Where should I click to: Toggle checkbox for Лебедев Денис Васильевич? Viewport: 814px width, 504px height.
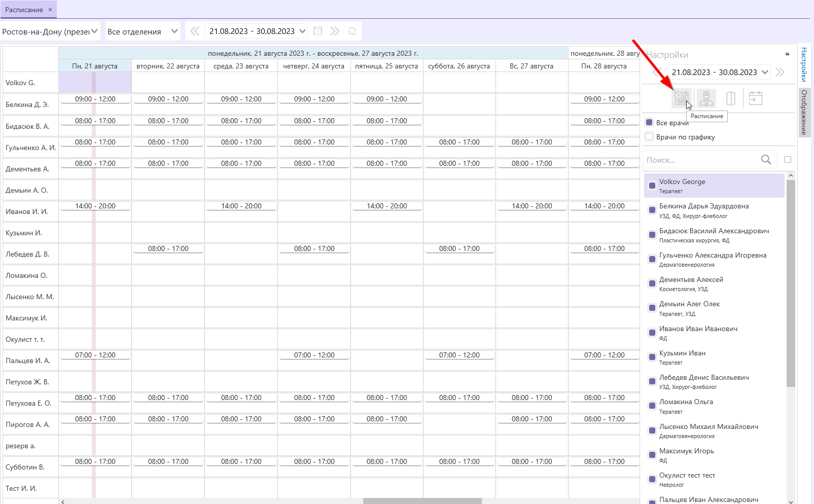[x=652, y=381]
